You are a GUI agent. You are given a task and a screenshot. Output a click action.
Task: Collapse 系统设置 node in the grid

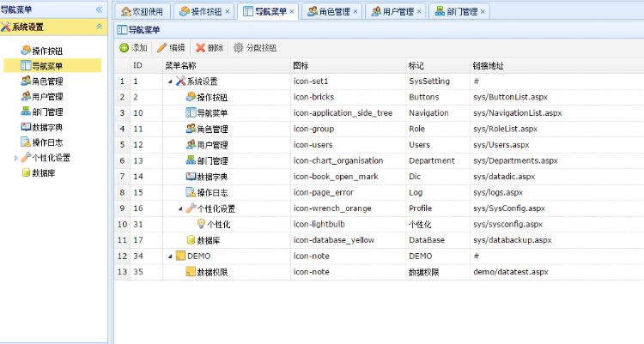(170, 81)
